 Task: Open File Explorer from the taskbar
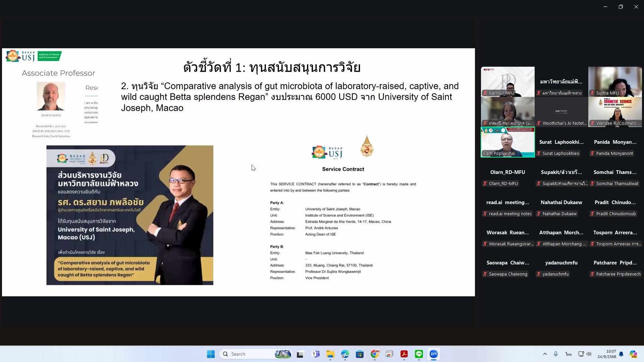330,354
